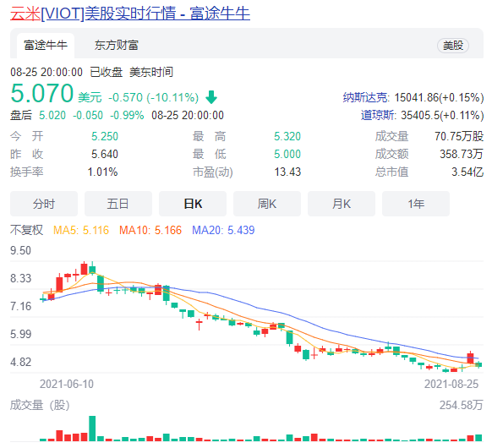Open the 云米[VIOT]美股实时行情 title link

(x=130, y=14)
